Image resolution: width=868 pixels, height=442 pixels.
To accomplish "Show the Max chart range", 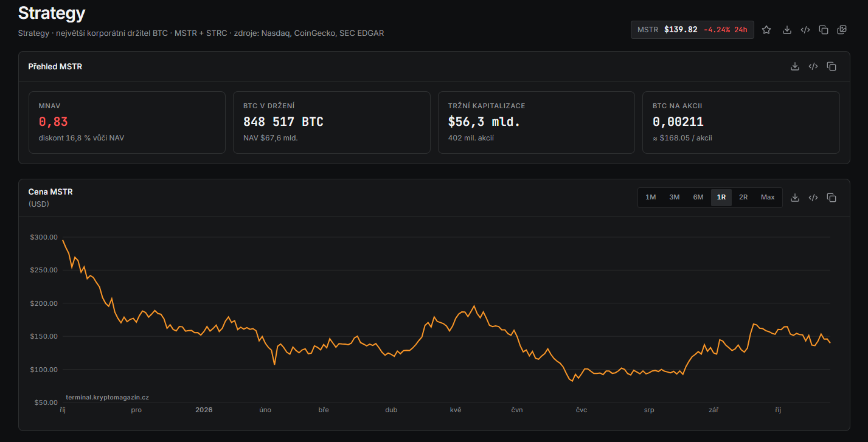I will point(768,197).
